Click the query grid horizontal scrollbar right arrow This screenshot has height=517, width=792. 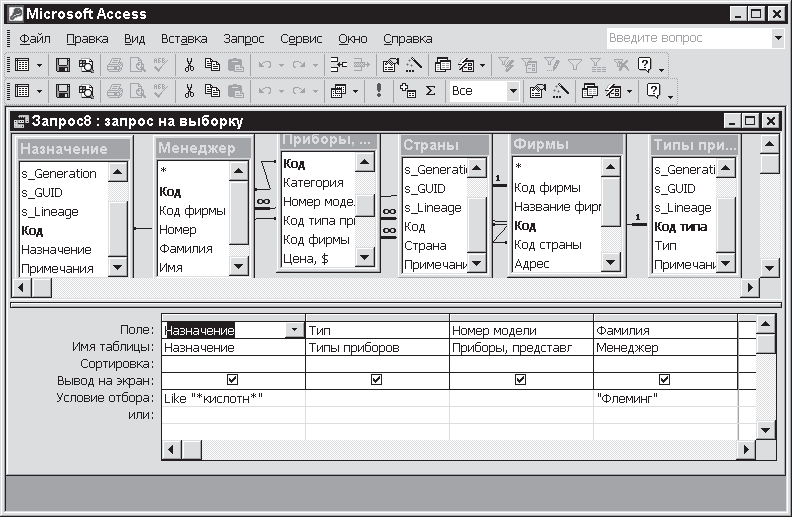(738, 449)
